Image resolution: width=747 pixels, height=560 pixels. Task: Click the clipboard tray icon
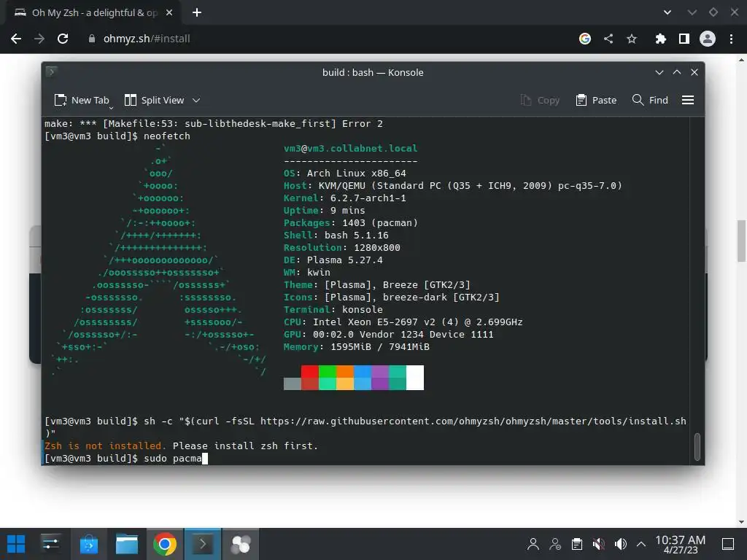tap(577, 544)
